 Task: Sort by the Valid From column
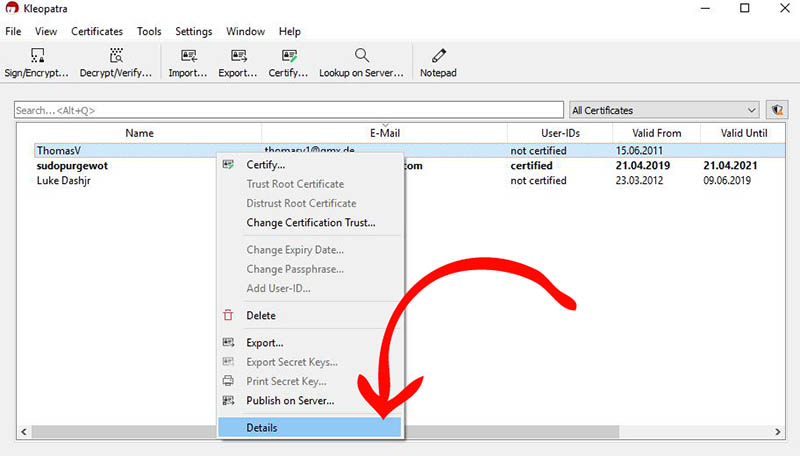[657, 133]
